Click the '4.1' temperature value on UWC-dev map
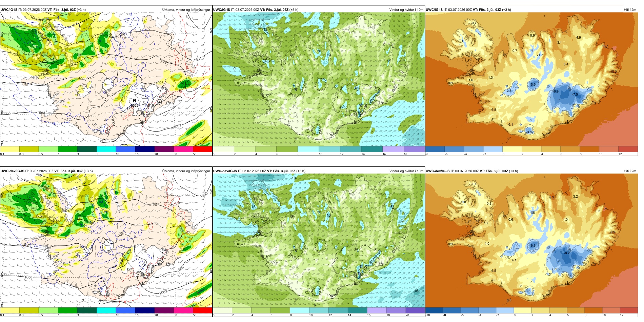Image resolution: width=644 pixels, height=322 pixels. [x=514, y=260]
